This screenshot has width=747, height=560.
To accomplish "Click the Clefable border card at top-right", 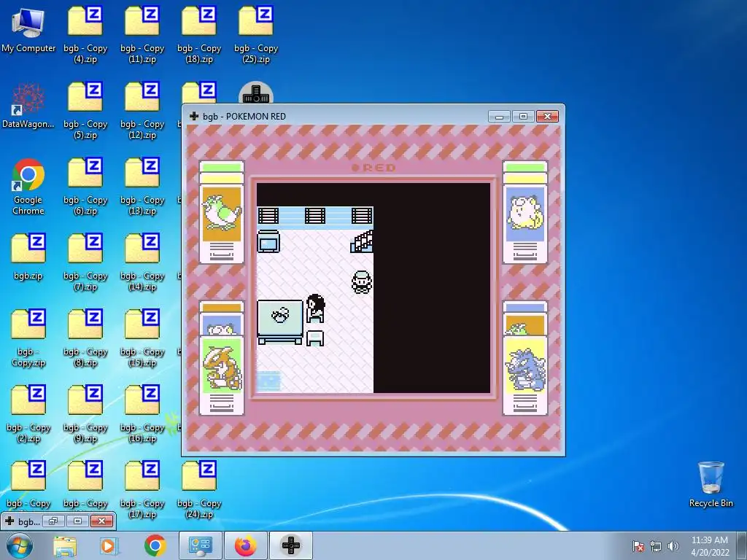I will pos(525,212).
